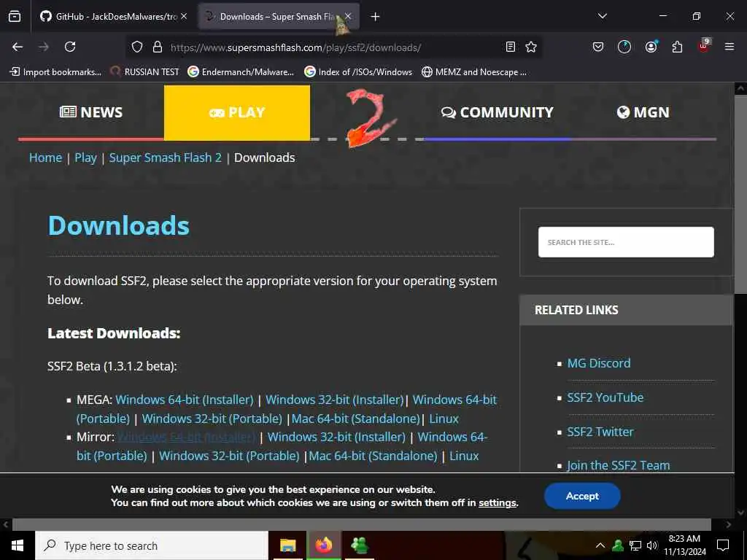The height and width of the screenshot is (560, 747).
Task: Open the notification center icon
Action: 723,545
